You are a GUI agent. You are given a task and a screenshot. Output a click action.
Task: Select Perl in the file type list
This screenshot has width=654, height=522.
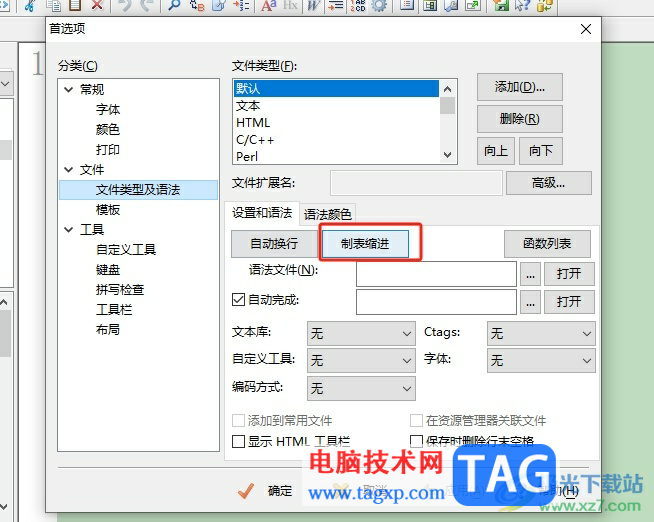click(x=336, y=156)
